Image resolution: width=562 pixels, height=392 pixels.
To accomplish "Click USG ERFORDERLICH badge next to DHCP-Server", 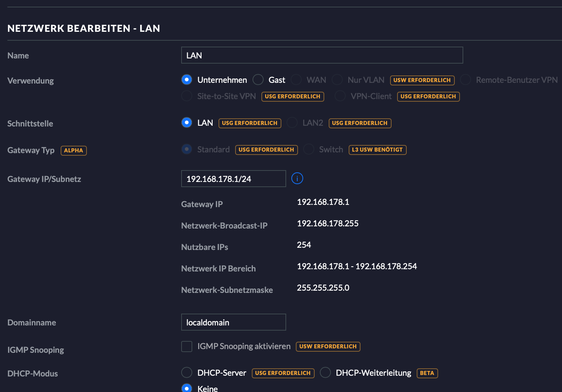I will point(283,373).
